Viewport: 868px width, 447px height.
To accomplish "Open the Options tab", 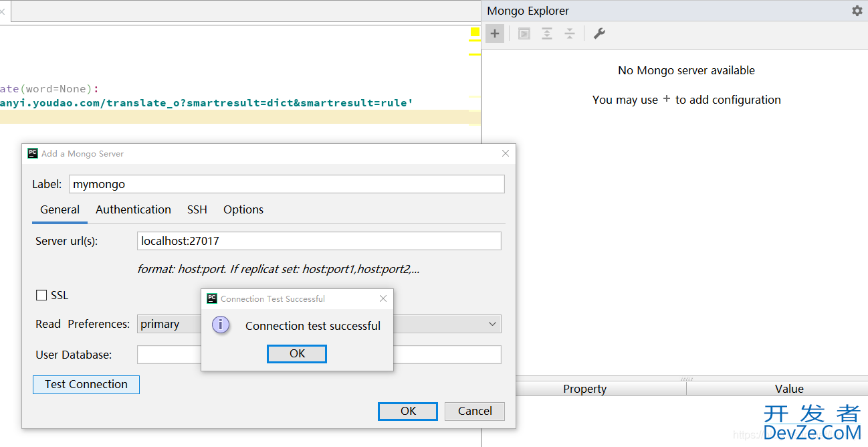I will (x=243, y=209).
